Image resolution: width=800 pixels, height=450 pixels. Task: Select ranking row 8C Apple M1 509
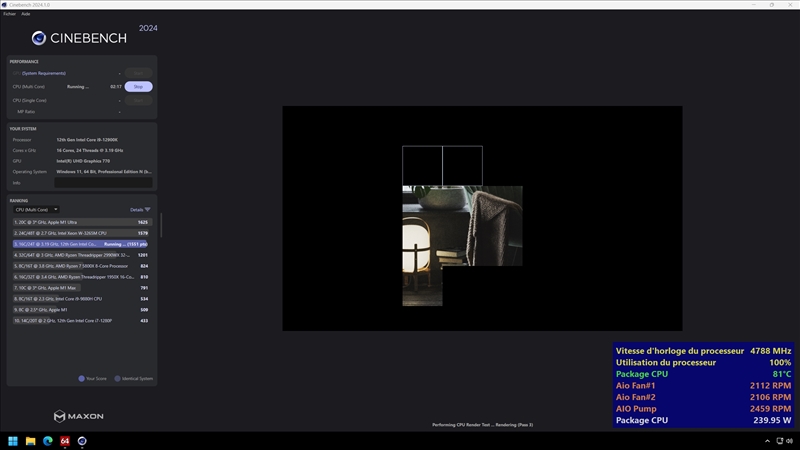point(81,310)
